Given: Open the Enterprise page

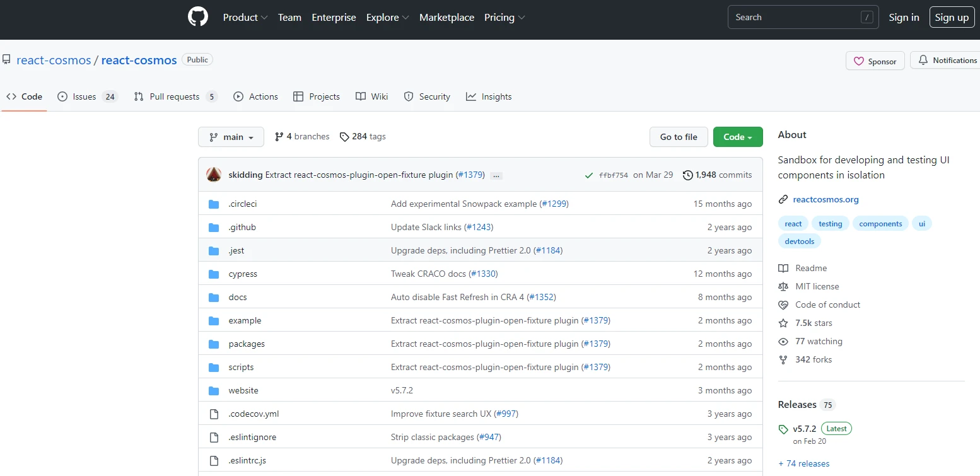Looking at the screenshot, I should 334,18.
